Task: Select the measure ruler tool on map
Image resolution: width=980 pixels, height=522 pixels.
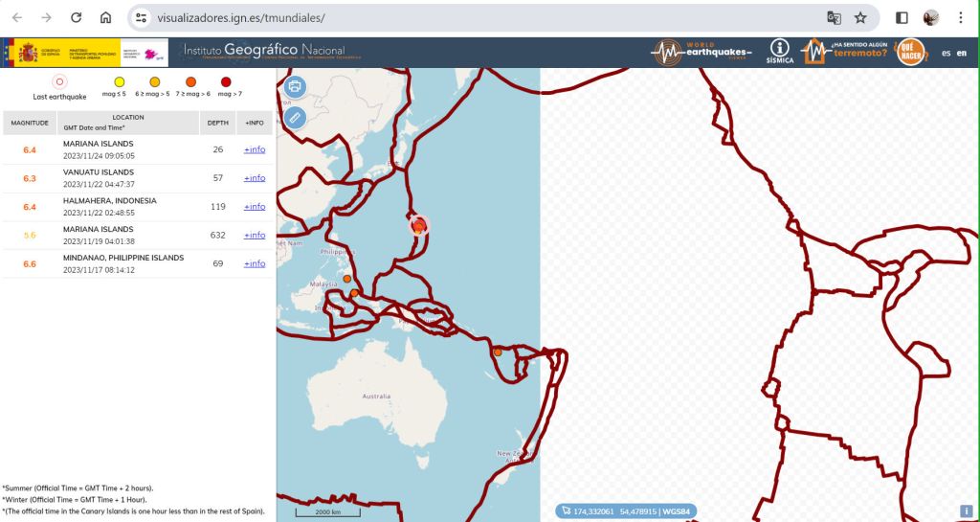Action: (x=295, y=118)
